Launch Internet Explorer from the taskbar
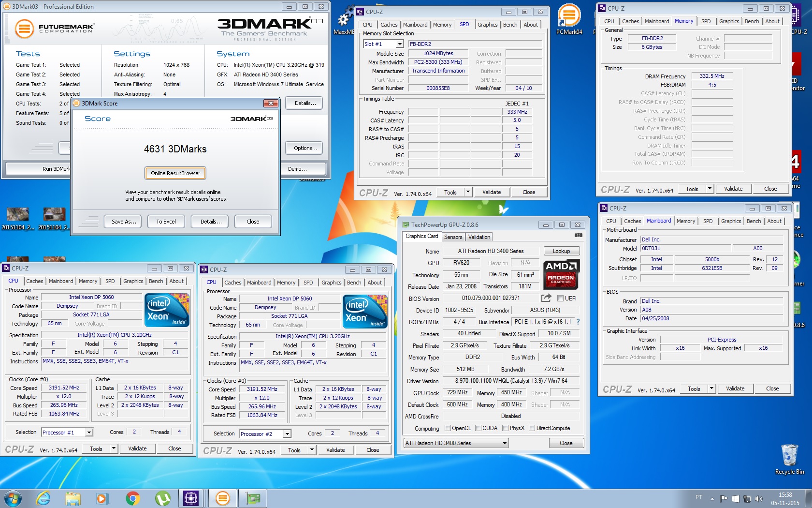This screenshot has width=812, height=508. coord(43,498)
